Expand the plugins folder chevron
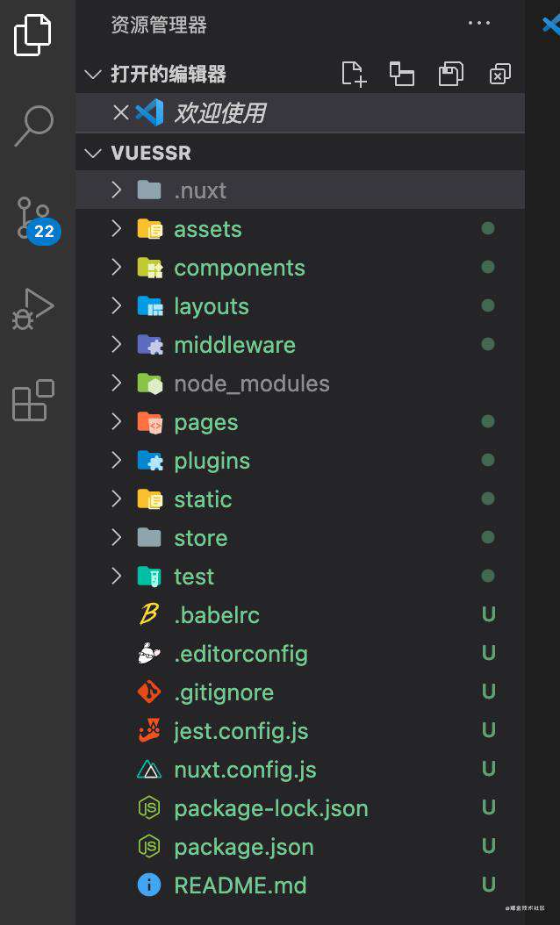 (x=117, y=460)
